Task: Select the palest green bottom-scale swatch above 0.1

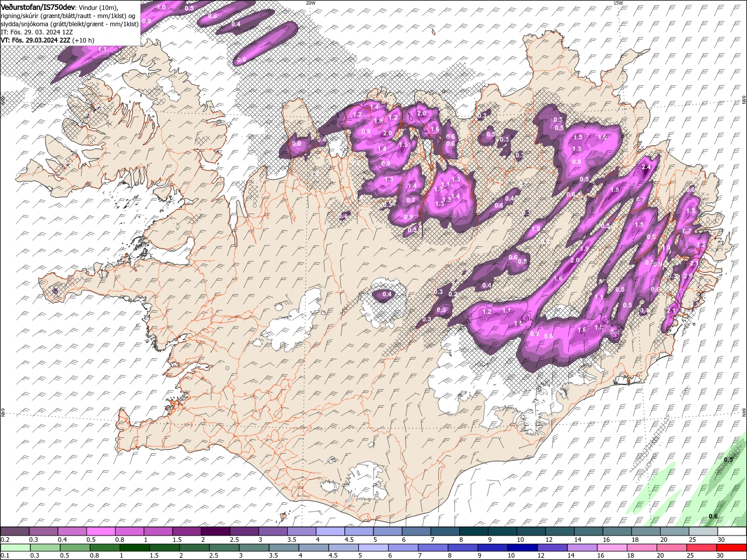Action: [x=15, y=548]
